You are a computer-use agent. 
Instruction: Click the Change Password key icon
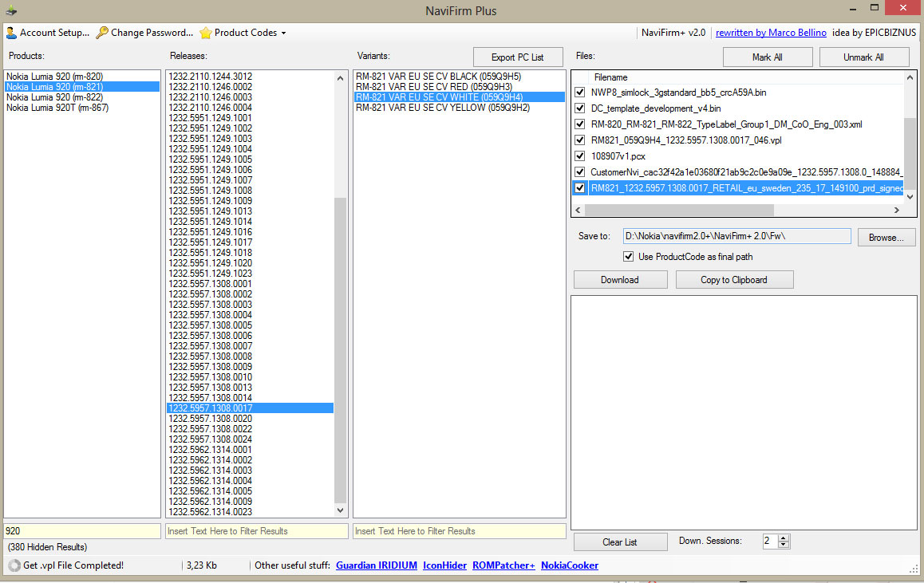point(102,33)
